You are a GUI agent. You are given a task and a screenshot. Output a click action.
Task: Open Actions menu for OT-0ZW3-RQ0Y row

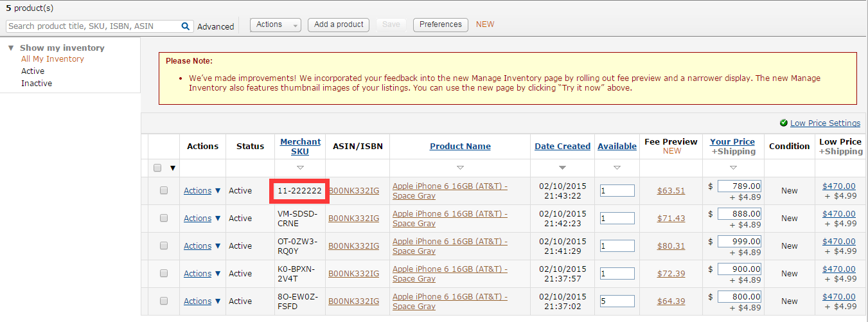(x=202, y=246)
